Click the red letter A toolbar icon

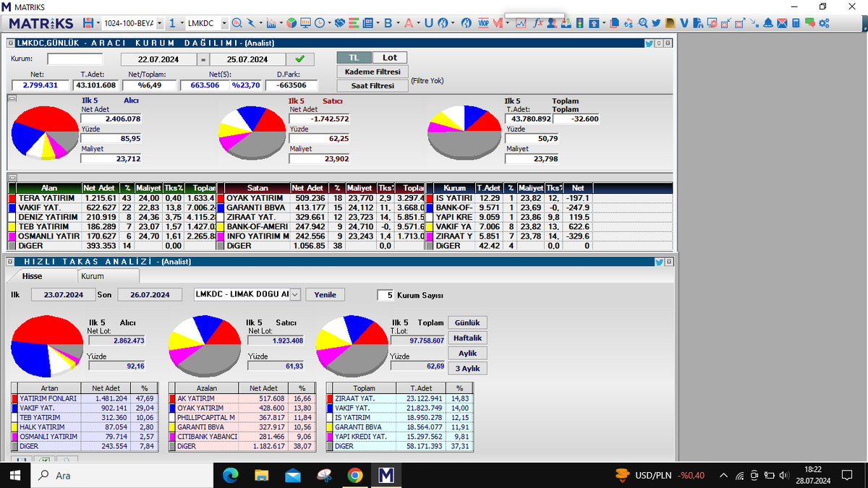[x=408, y=23]
